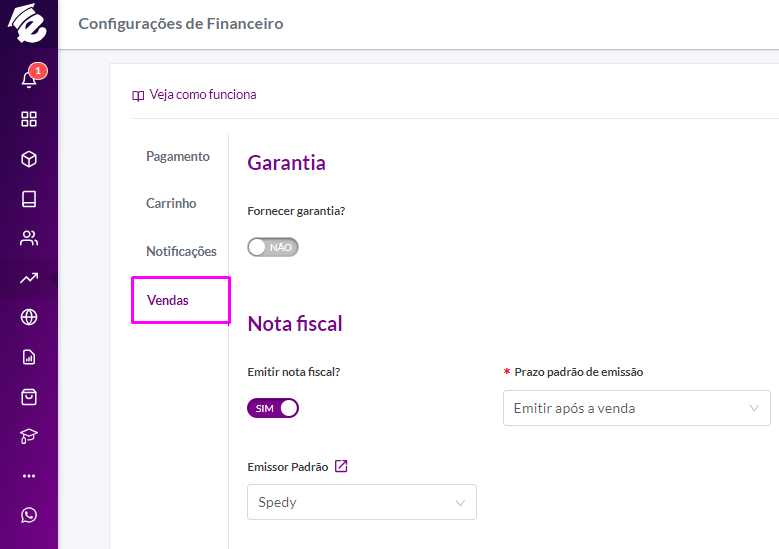The image size is (779, 549).
Task: Open the shopping bag sidebar icon
Action: pos(29,397)
